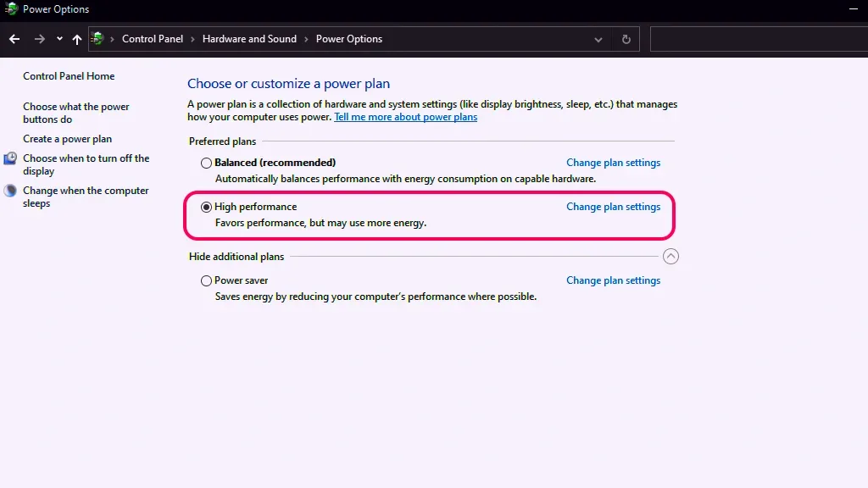Change plan settings for Balanced
The image size is (868, 488).
coord(613,163)
